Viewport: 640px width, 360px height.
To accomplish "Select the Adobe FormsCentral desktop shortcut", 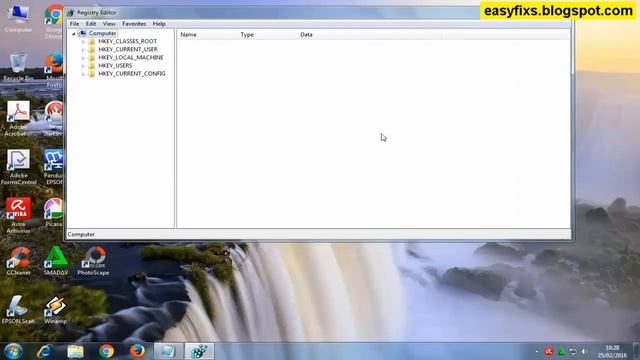I will click(18, 167).
